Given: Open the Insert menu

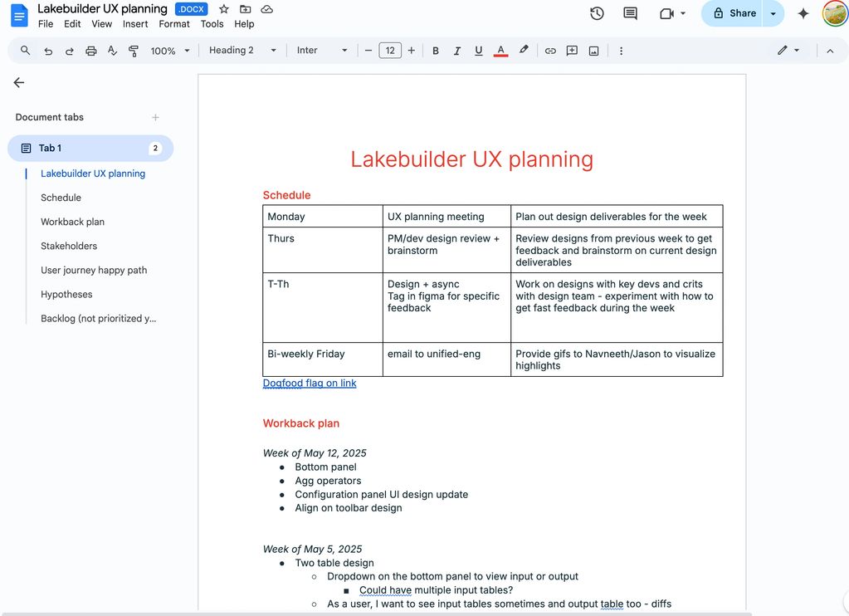Looking at the screenshot, I should [x=135, y=24].
